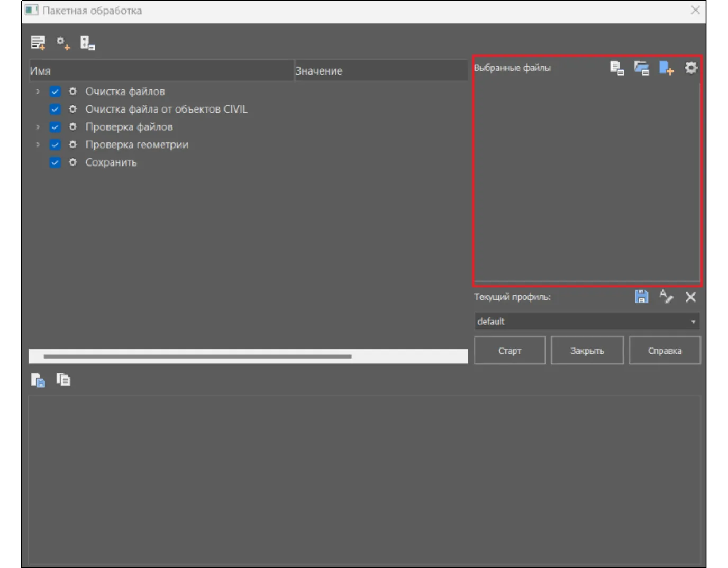Remove selected file from Выбранные файлы list
Image resolution: width=728 pixels, height=568 pixels.
coord(617,68)
